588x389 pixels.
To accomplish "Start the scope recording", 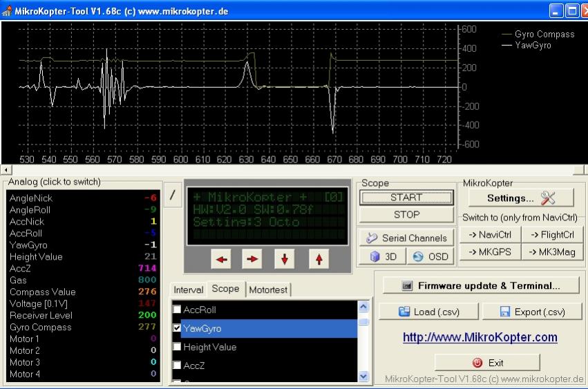I will [x=406, y=198].
